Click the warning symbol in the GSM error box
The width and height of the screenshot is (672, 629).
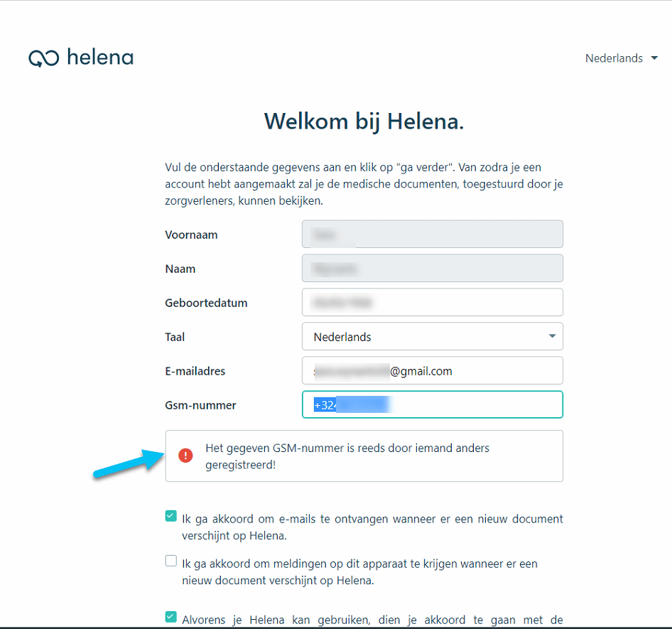pos(185,455)
